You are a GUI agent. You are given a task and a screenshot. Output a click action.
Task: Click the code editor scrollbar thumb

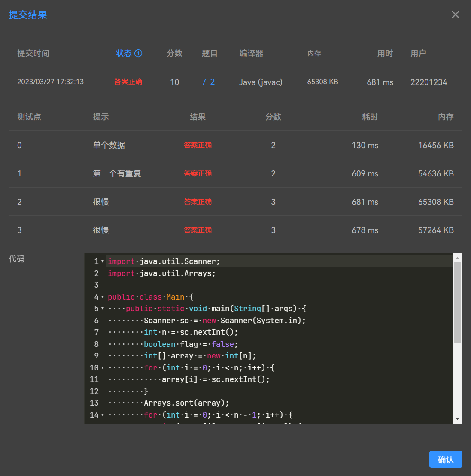tap(457, 303)
